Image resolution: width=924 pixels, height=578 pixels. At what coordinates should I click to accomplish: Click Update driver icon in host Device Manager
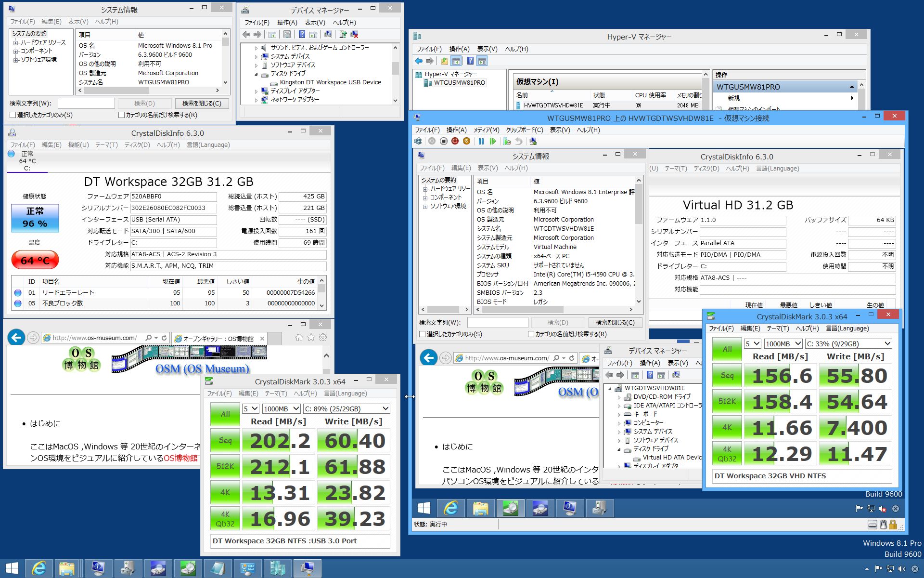tap(343, 34)
